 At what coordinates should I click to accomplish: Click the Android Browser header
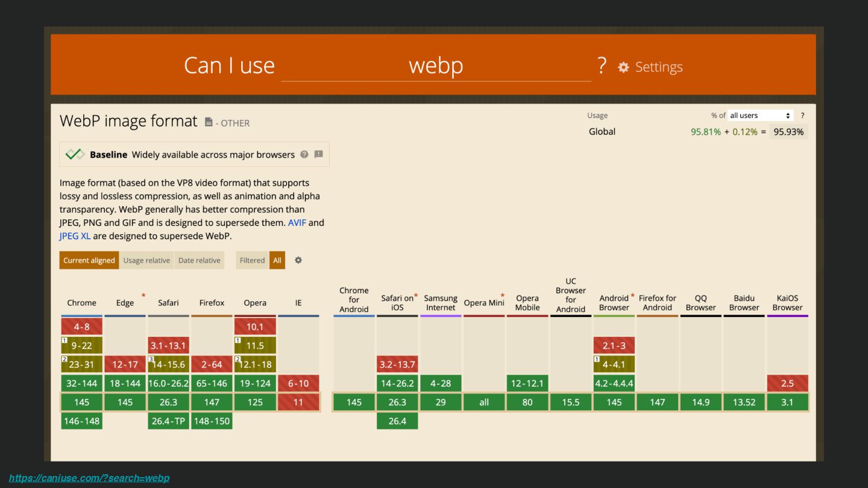coord(614,302)
